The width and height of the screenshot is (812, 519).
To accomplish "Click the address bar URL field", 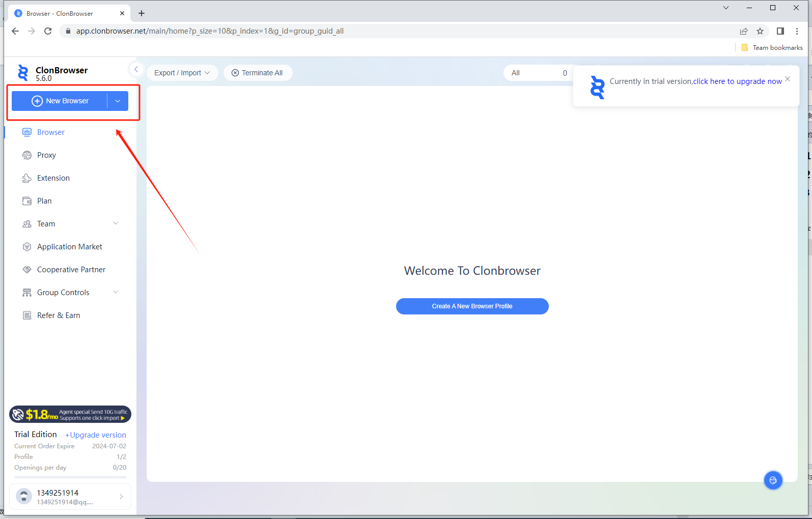I will (402, 31).
